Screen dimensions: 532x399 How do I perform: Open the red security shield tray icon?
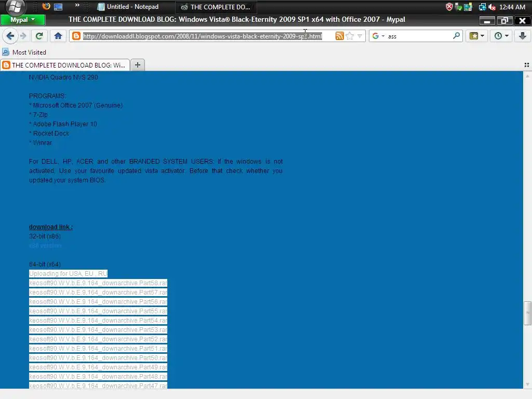pos(449,7)
